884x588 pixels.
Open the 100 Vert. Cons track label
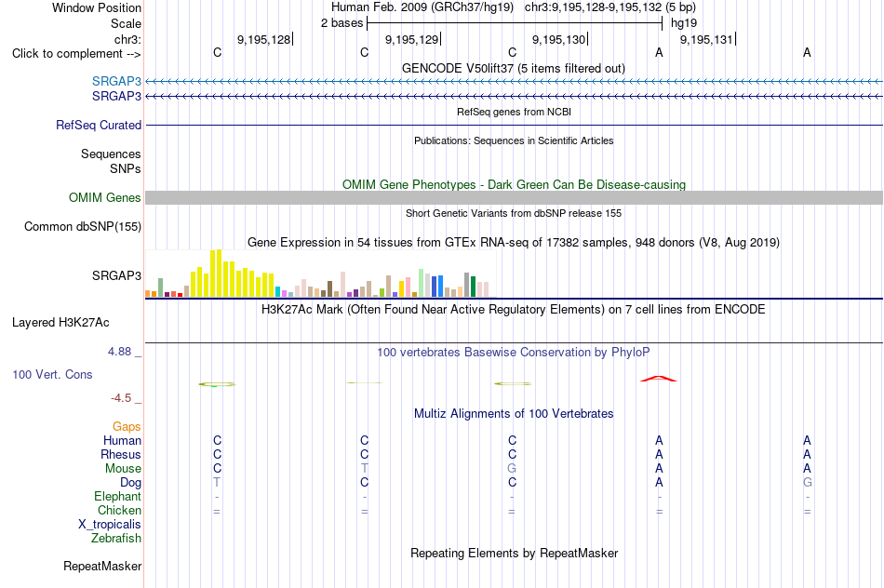pyautogui.click(x=52, y=374)
